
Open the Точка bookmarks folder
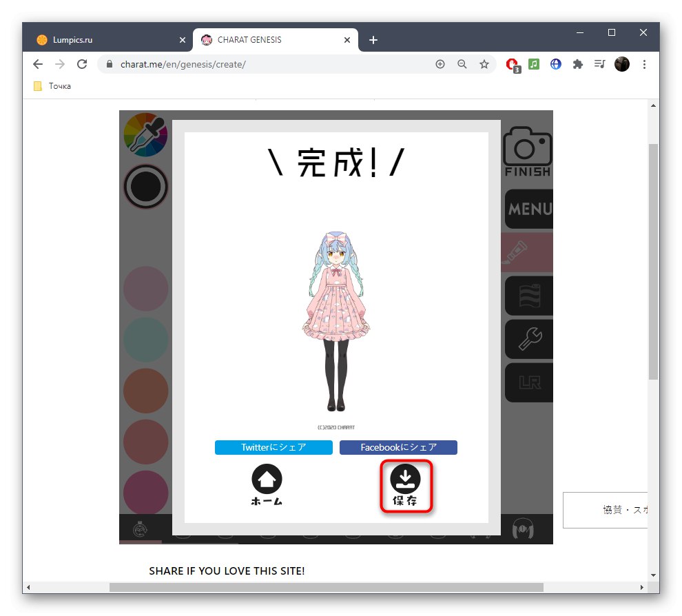coord(52,86)
